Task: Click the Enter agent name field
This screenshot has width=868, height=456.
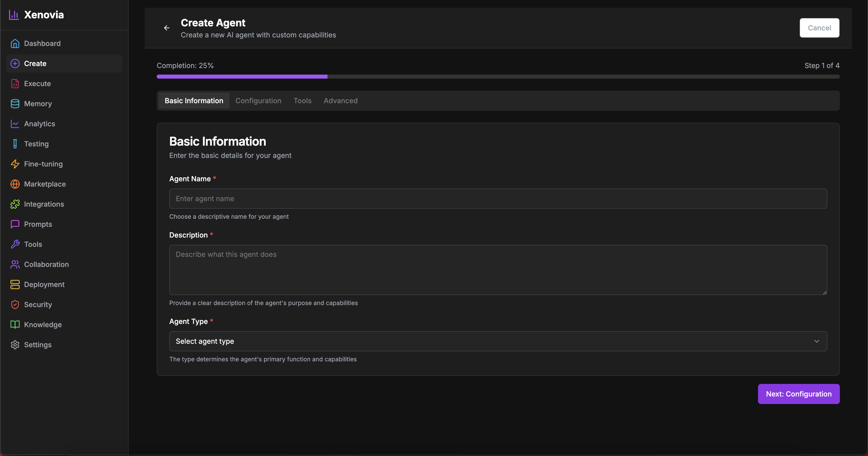Action: 498,199
